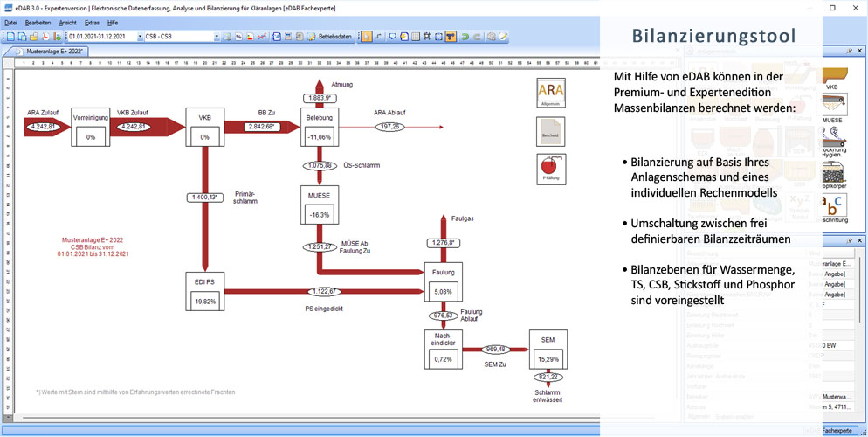Viewport: 868px width, 437px height.
Task: Click the Tropfkörper symbol in the panel
Action: [835, 176]
